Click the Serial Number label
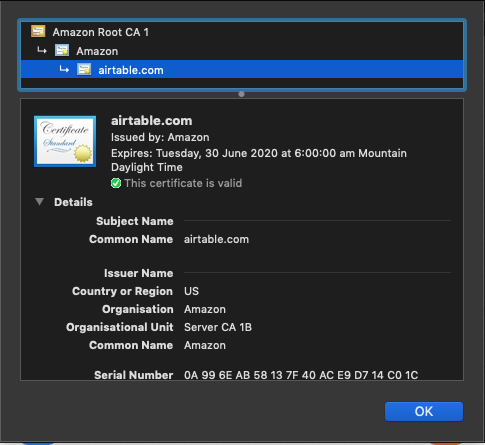The image size is (485, 445). point(134,375)
